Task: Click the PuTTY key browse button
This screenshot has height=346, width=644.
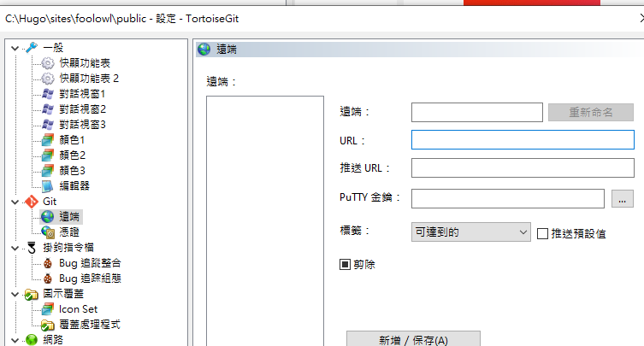Action: [x=623, y=199]
